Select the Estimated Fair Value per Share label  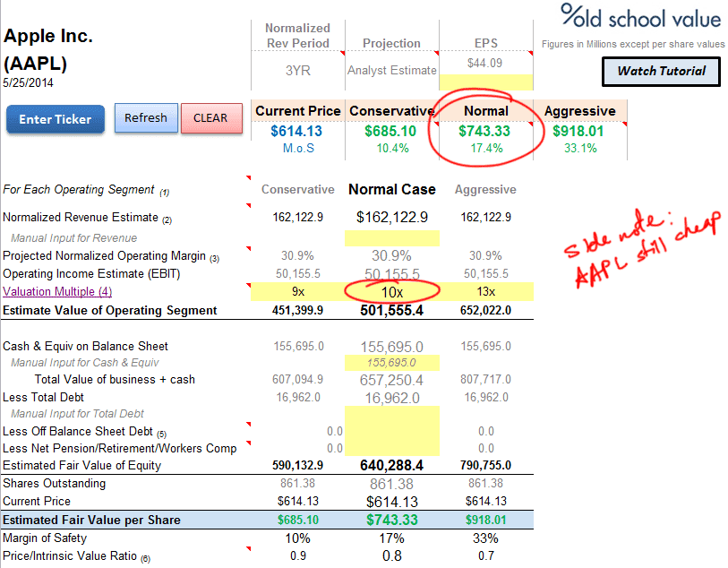[91, 520]
